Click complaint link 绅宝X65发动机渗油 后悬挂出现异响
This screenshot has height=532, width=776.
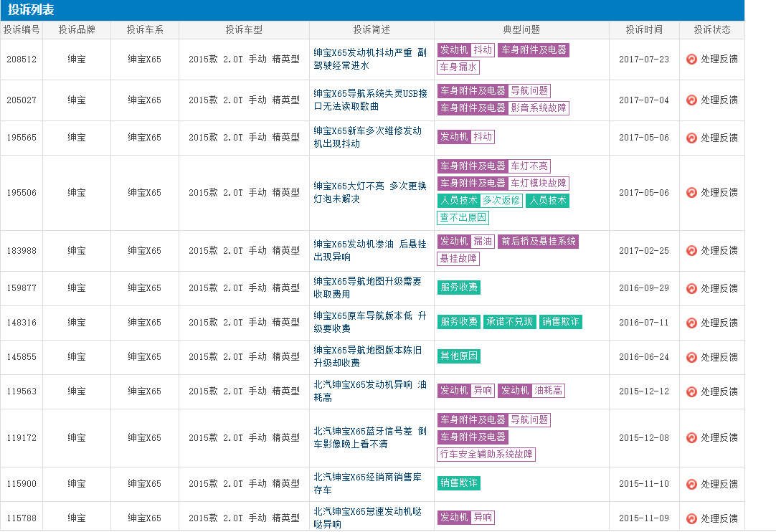pos(370,250)
